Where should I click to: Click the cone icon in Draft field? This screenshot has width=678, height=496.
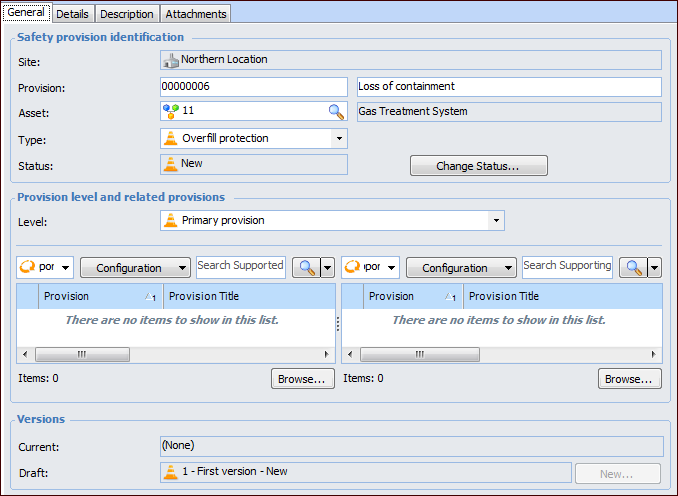(171, 472)
